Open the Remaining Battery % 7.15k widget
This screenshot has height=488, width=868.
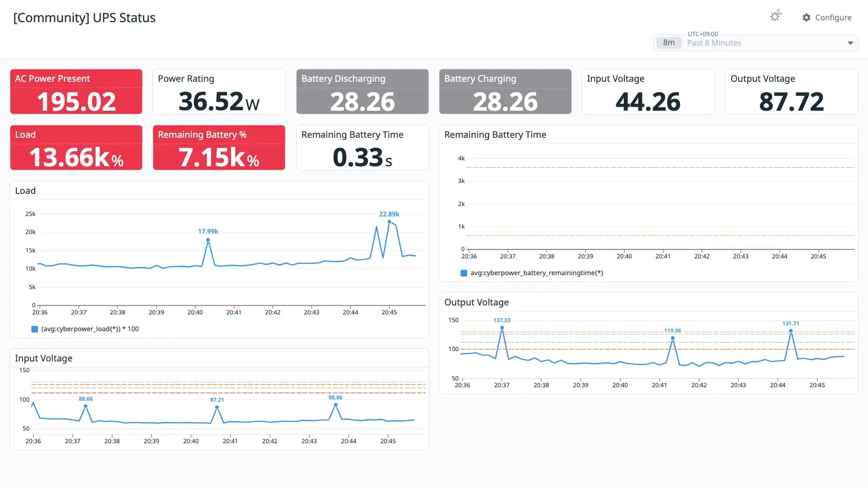pyautogui.click(x=219, y=147)
